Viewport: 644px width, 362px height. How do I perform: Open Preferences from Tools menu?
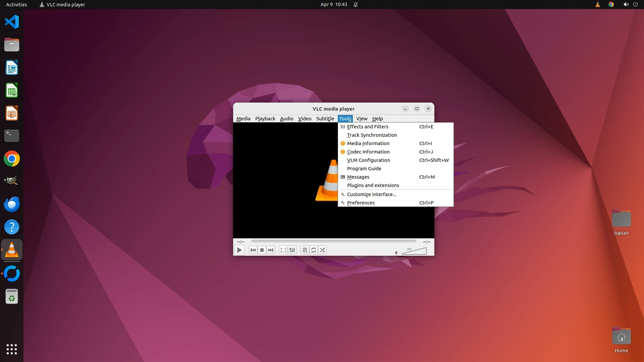[x=361, y=203]
